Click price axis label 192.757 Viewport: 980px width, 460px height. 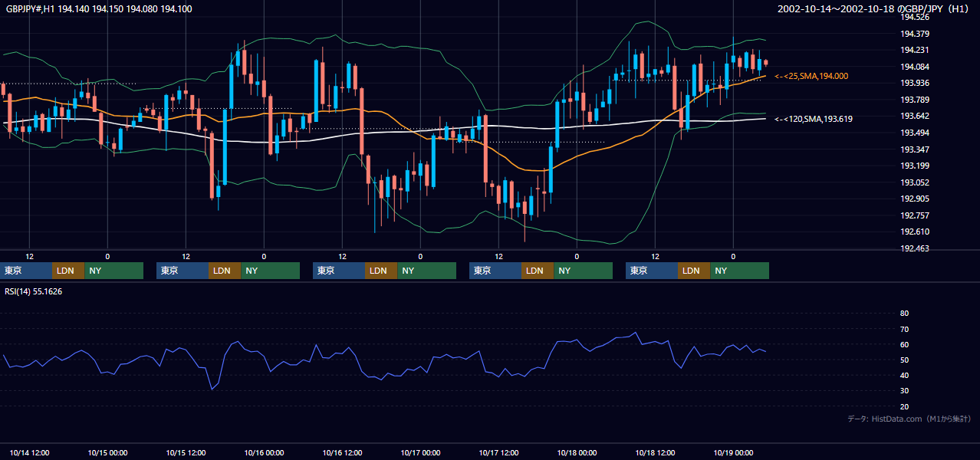915,215
